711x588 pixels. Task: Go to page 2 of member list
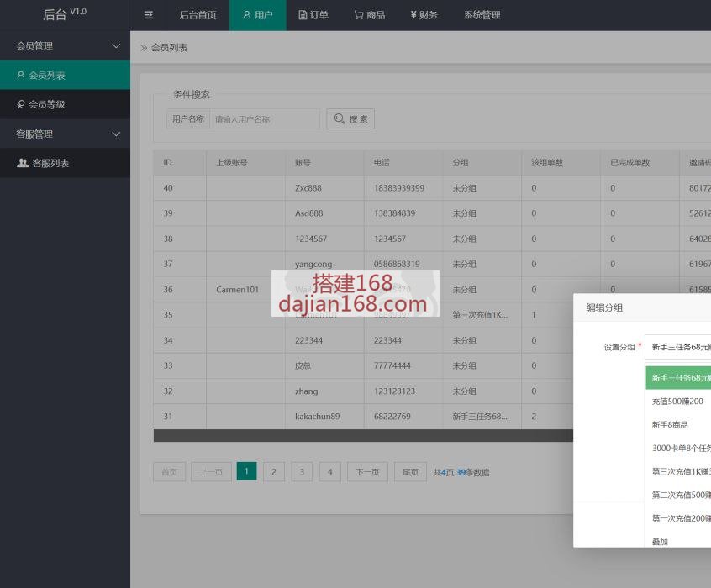[x=273, y=472]
